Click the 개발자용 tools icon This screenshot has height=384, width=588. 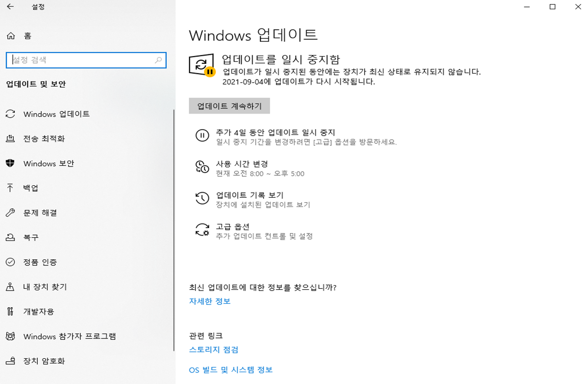pos(10,311)
